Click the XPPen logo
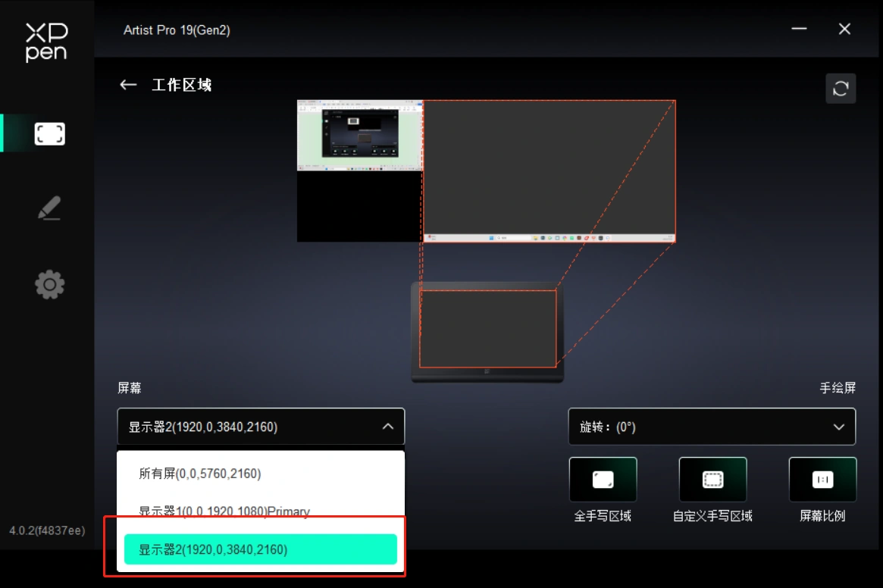 [46, 42]
